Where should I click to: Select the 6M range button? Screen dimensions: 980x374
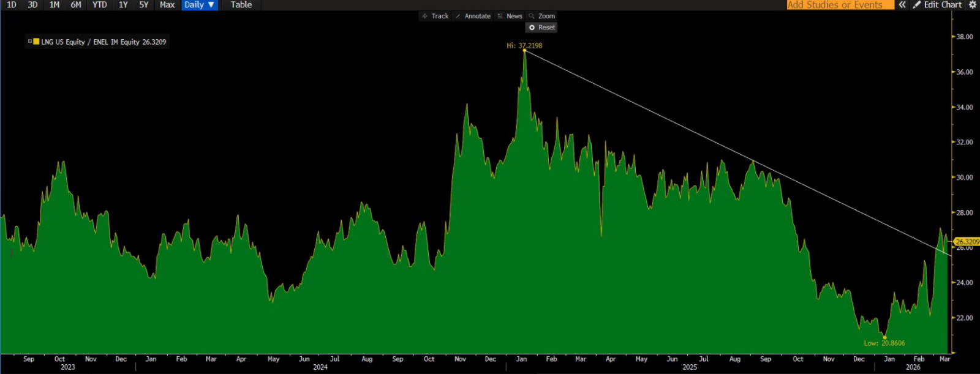(76, 5)
